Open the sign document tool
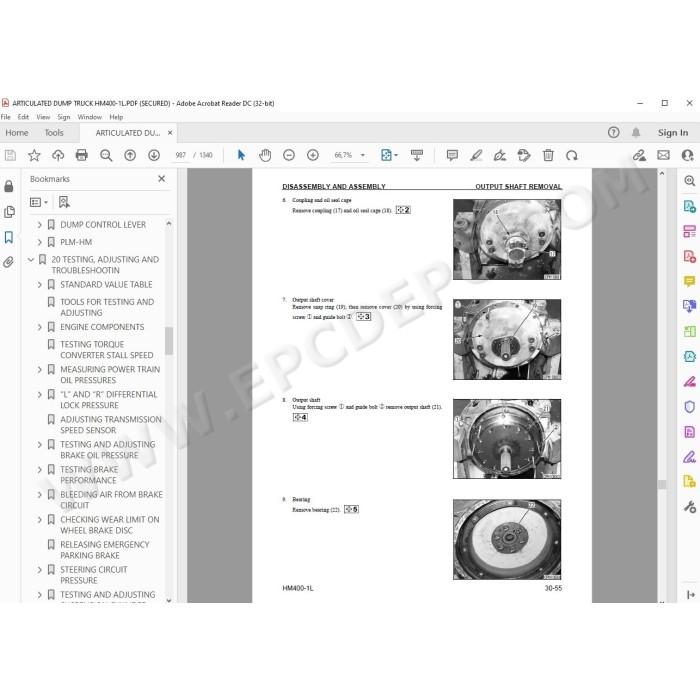Viewport: 700px width, 700px height. coord(500,155)
